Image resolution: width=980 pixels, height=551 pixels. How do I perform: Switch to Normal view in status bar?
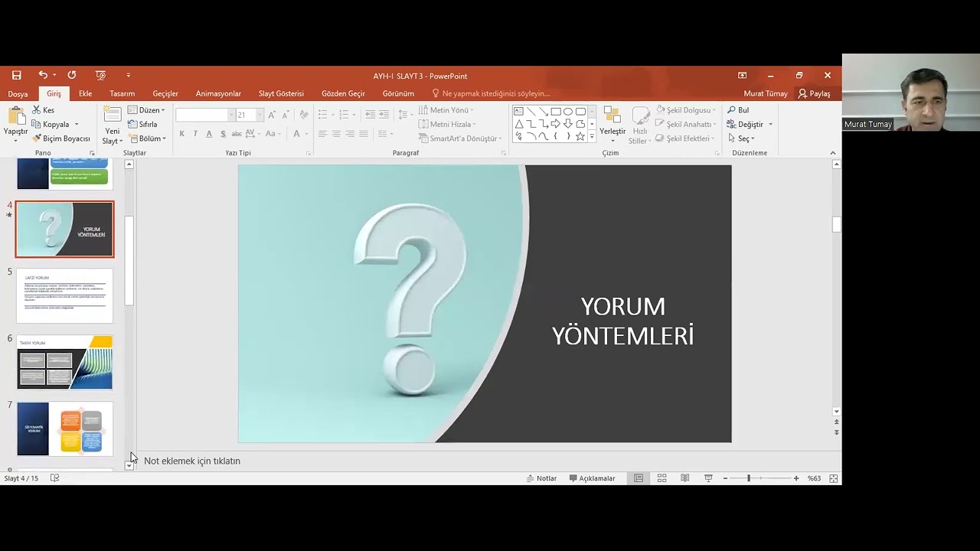[639, 478]
